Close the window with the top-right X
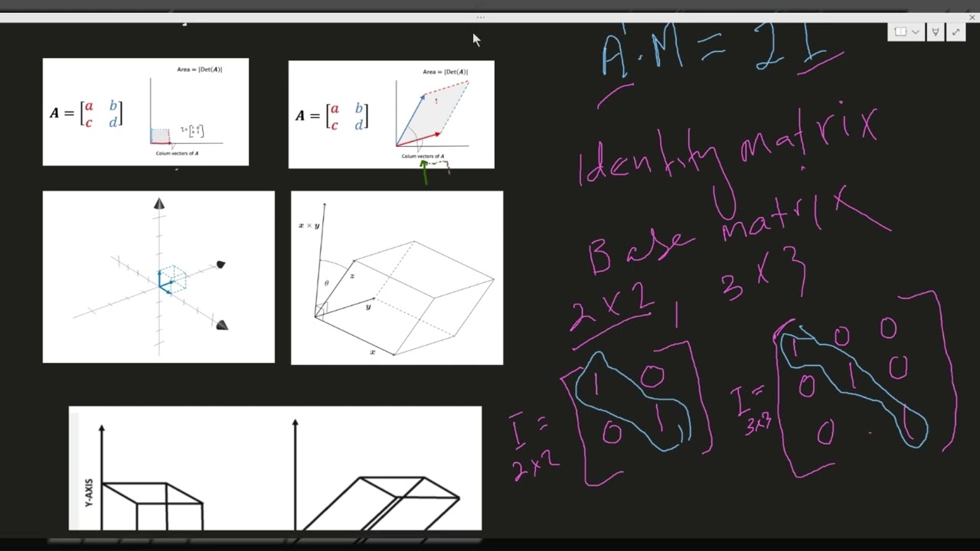980x551 pixels. 972,18
